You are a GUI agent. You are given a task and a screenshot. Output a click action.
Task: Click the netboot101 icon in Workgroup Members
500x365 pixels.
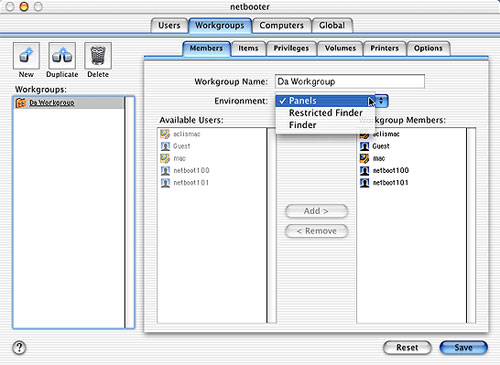(365, 183)
